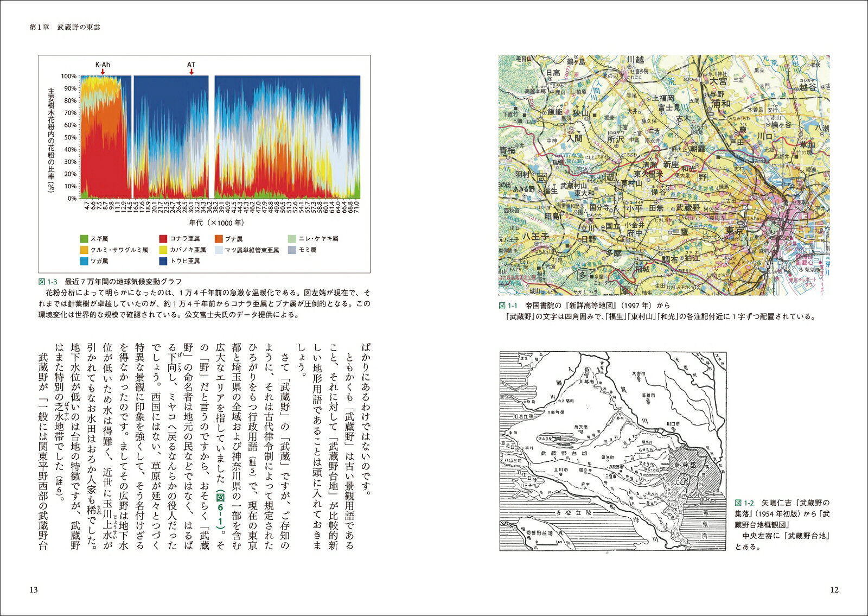Click the 図1-1 caption label
This screenshot has width=868, height=616.
coord(509,306)
